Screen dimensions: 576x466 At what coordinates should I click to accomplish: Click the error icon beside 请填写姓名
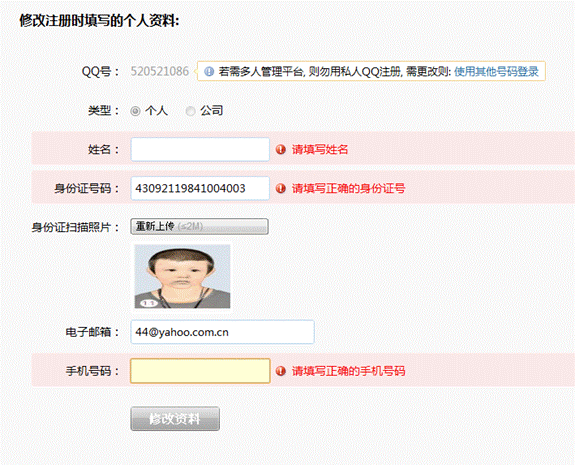[281, 149]
